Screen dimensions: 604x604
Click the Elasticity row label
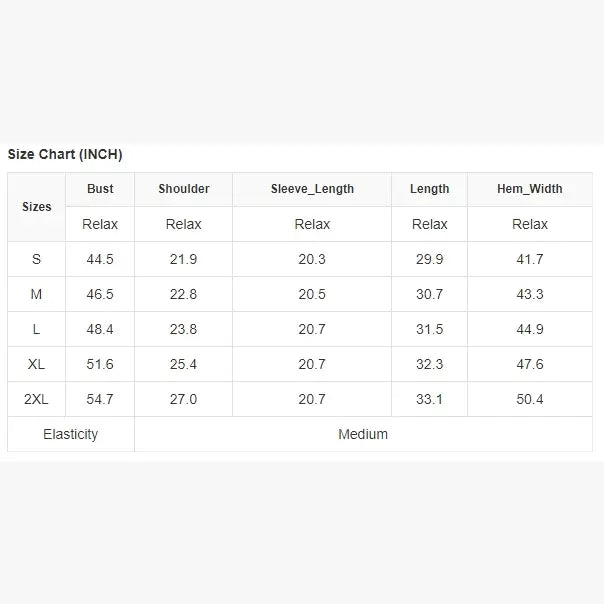tap(70, 434)
